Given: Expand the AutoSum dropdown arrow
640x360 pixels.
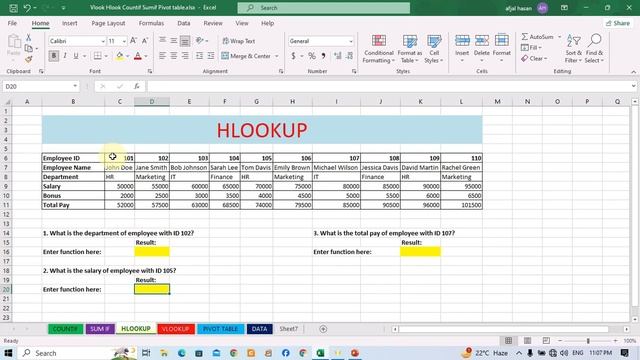Looking at the screenshot, I should [560, 37].
